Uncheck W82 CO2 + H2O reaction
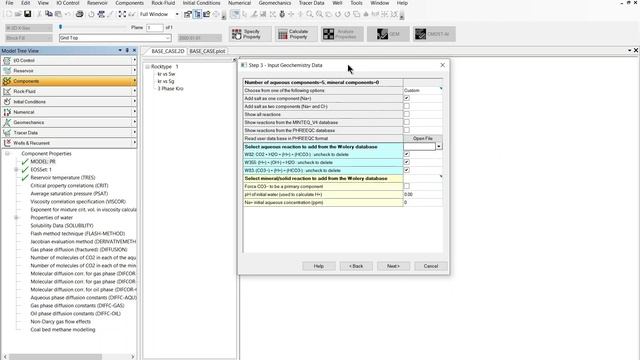Viewport: 640px width, 360px height. 407,154
